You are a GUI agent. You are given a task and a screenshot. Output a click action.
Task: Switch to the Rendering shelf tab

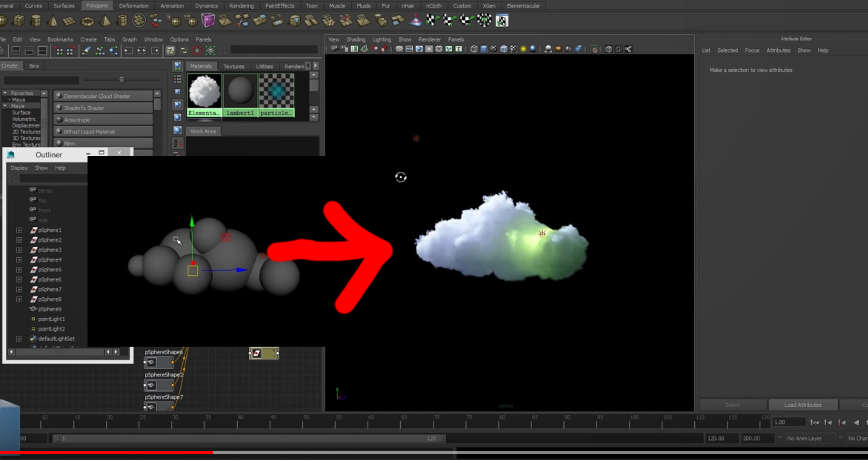[x=241, y=6]
